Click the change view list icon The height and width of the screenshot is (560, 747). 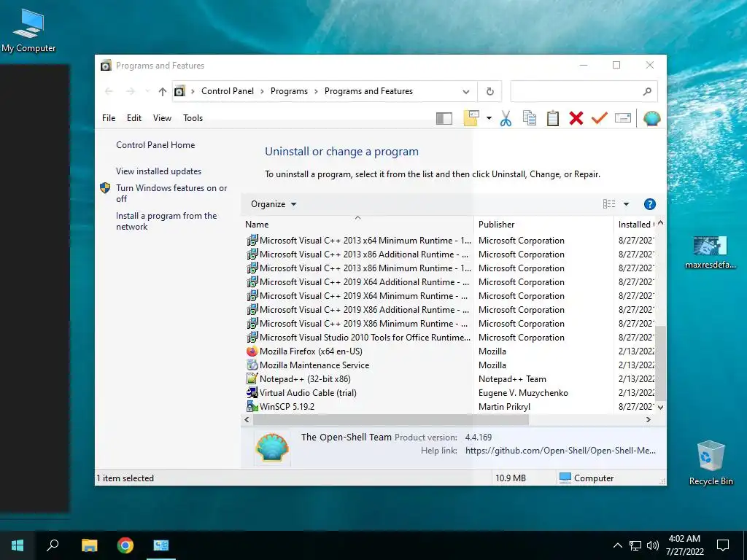[609, 204]
